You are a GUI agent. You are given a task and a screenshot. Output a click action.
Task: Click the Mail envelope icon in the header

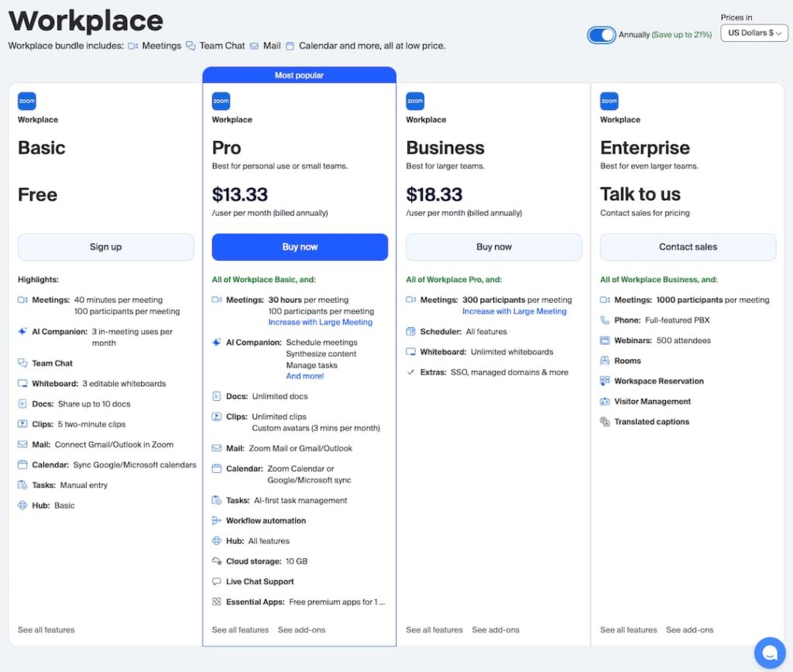coord(254,45)
